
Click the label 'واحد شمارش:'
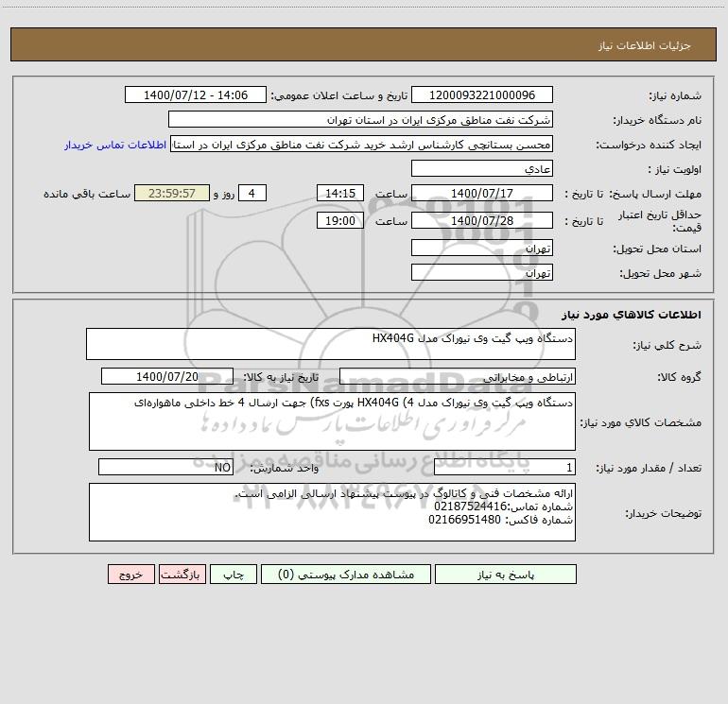click(285, 468)
